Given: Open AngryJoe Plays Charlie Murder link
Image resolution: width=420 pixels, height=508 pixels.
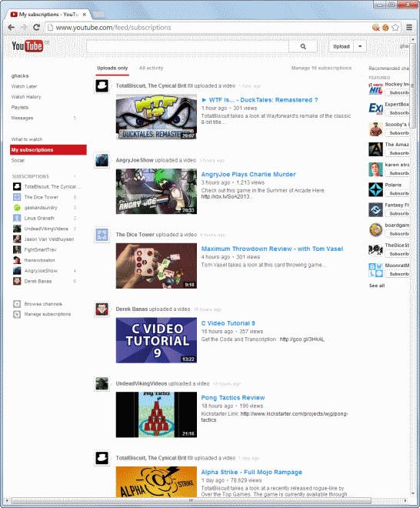Looking at the screenshot, I should click(x=248, y=174).
